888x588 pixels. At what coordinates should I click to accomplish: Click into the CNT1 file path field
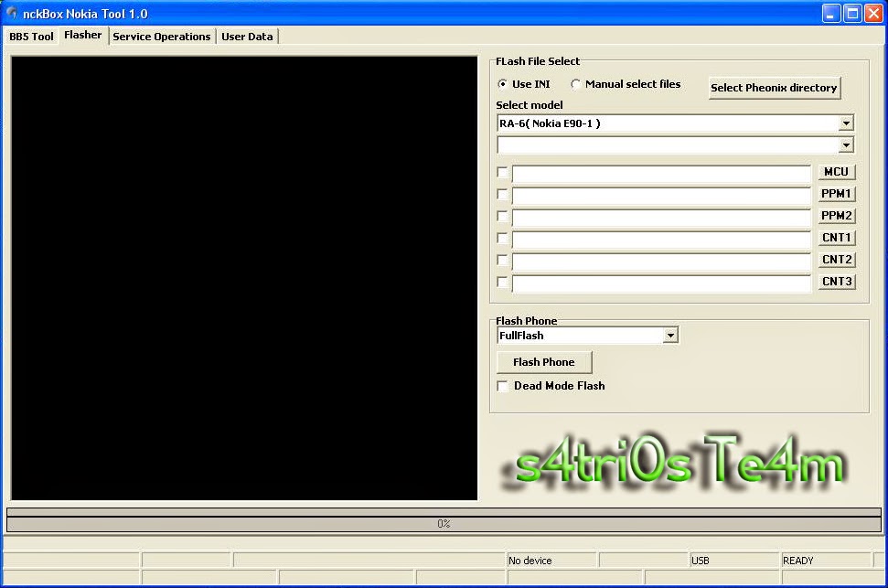click(661, 239)
